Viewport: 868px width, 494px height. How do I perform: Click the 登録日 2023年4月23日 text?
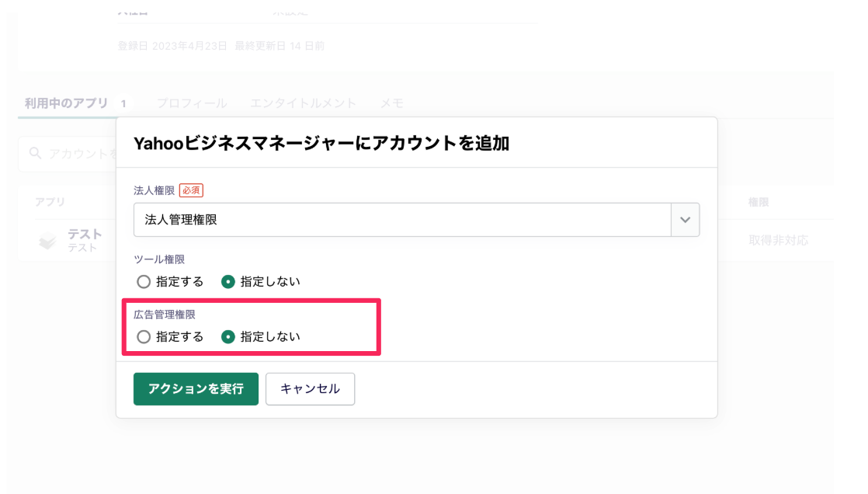coord(172,46)
